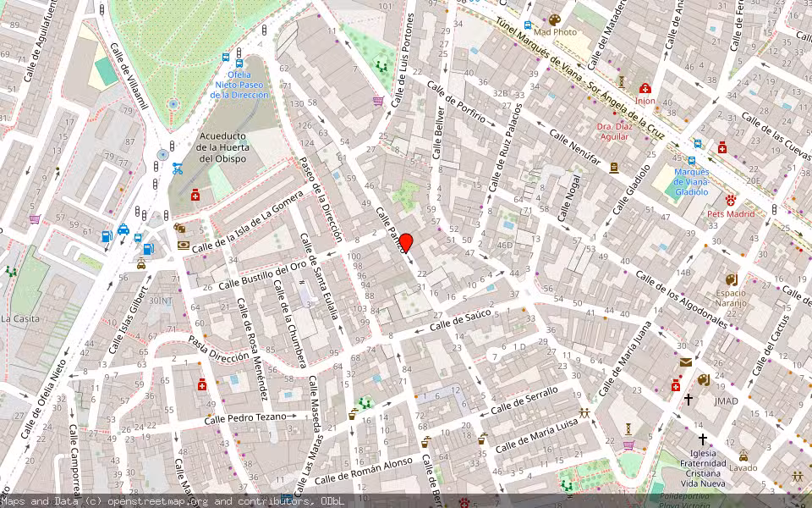This screenshot has width=812, height=508.
Task: Click the traffic light icon beside Pets Madrid
Action: 774,209
